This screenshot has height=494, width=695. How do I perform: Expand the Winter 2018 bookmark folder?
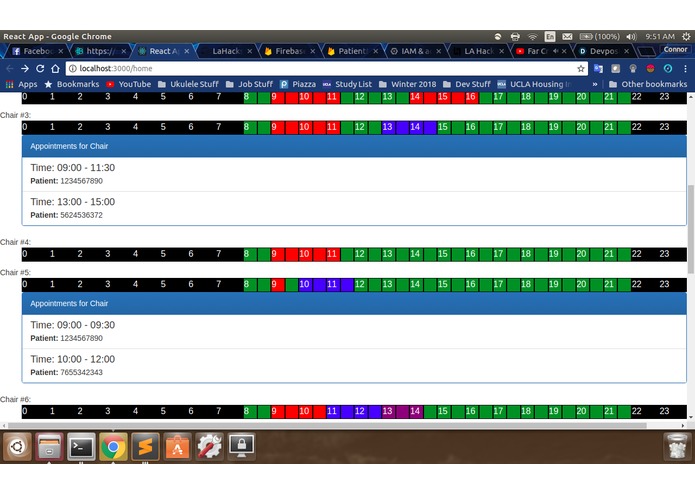pyautogui.click(x=408, y=84)
